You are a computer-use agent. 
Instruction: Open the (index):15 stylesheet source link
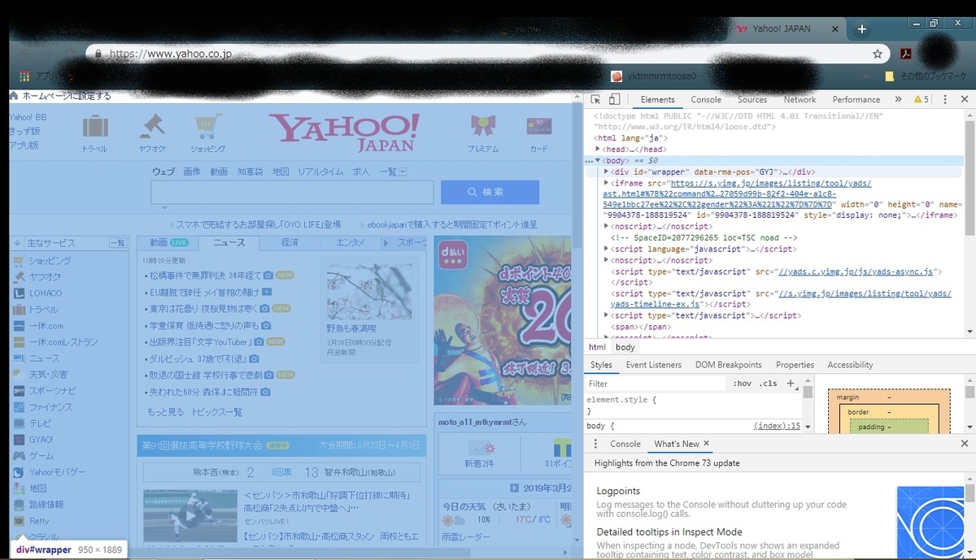(x=777, y=426)
